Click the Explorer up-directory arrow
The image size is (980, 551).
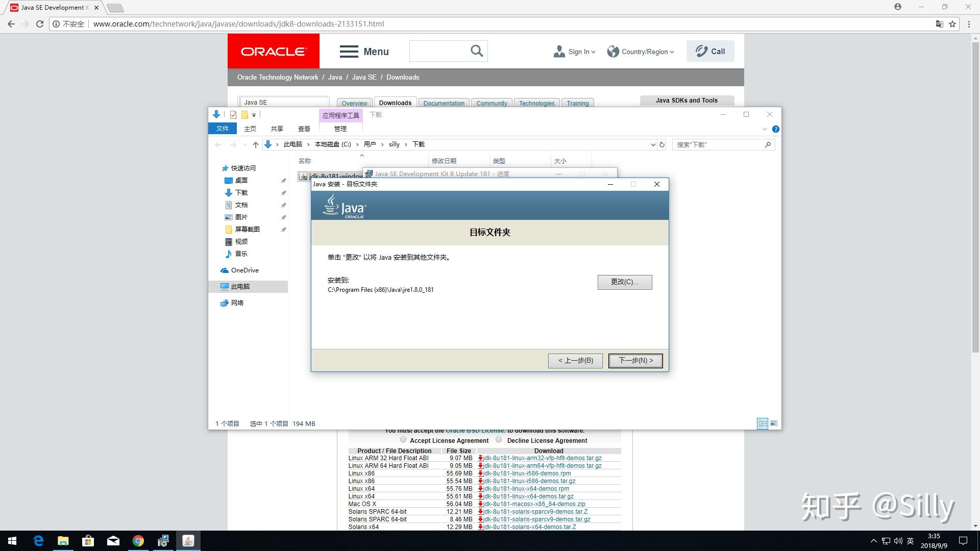pos(256,145)
